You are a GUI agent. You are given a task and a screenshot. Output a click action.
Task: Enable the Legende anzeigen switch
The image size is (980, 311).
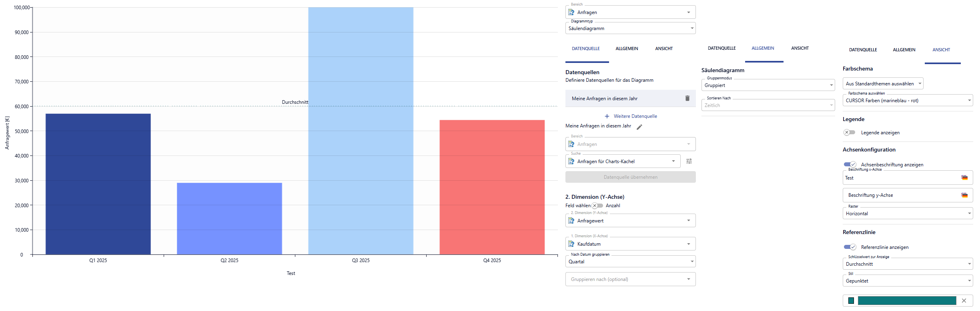(850, 132)
